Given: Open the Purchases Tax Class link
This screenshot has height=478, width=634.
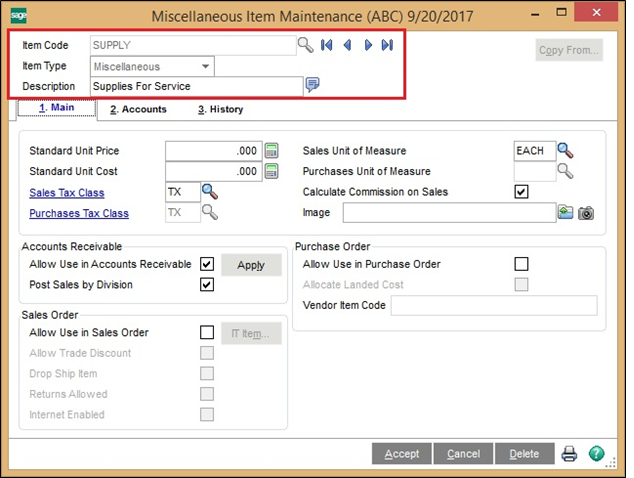Looking at the screenshot, I should (x=79, y=214).
